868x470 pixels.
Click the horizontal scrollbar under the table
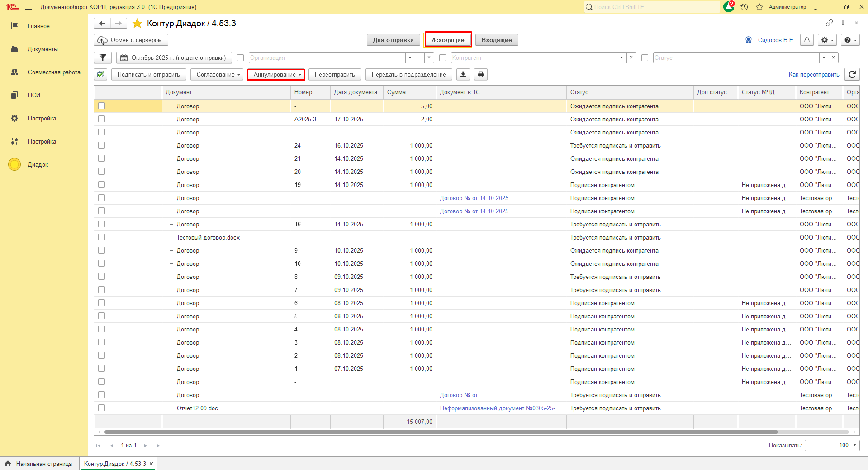tap(441, 432)
